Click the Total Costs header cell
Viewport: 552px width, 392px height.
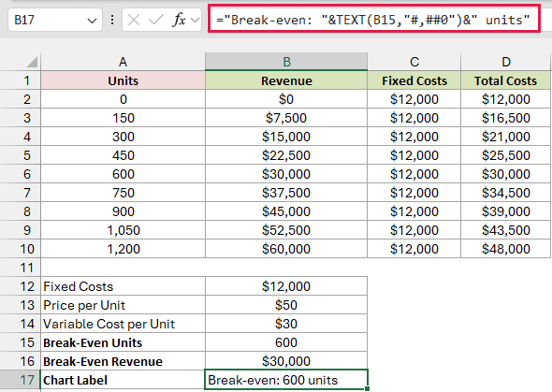coord(505,80)
